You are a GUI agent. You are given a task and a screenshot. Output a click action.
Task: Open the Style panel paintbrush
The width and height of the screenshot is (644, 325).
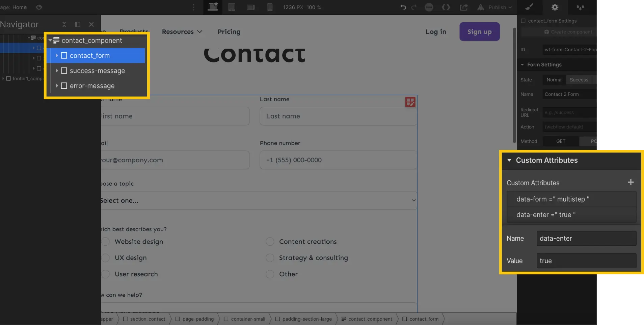click(x=529, y=7)
